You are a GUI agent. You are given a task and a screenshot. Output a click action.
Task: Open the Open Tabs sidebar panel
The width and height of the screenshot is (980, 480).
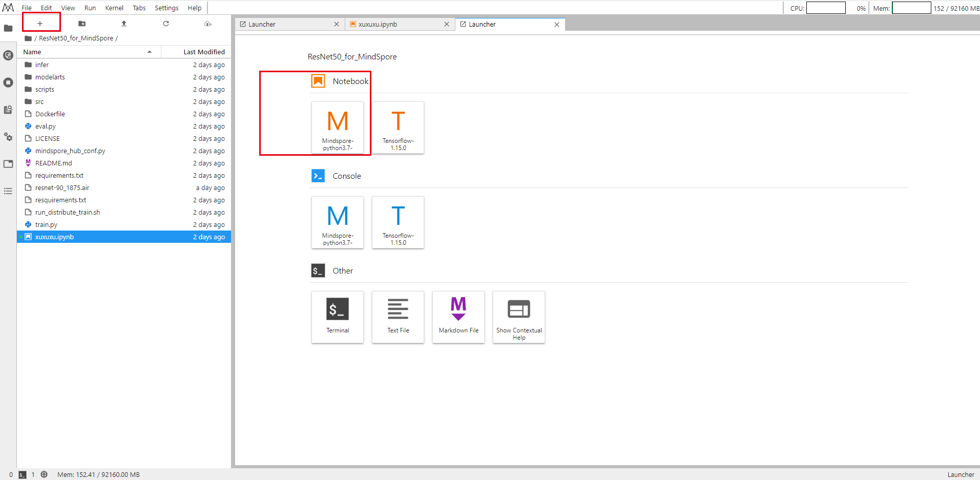tap(8, 164)
